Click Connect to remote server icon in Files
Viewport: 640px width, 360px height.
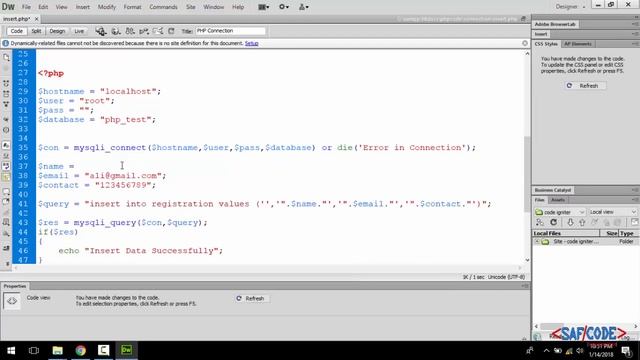[x=540, y=222]
